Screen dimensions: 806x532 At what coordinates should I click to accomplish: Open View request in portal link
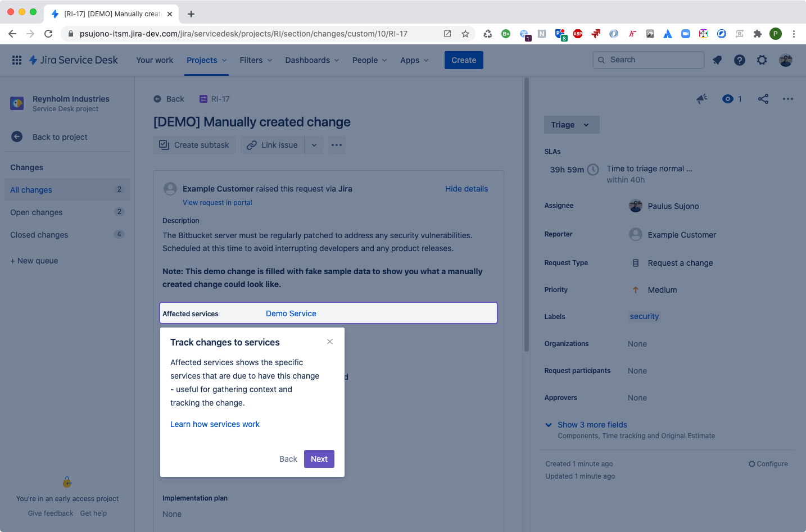[x=217, y=202]
